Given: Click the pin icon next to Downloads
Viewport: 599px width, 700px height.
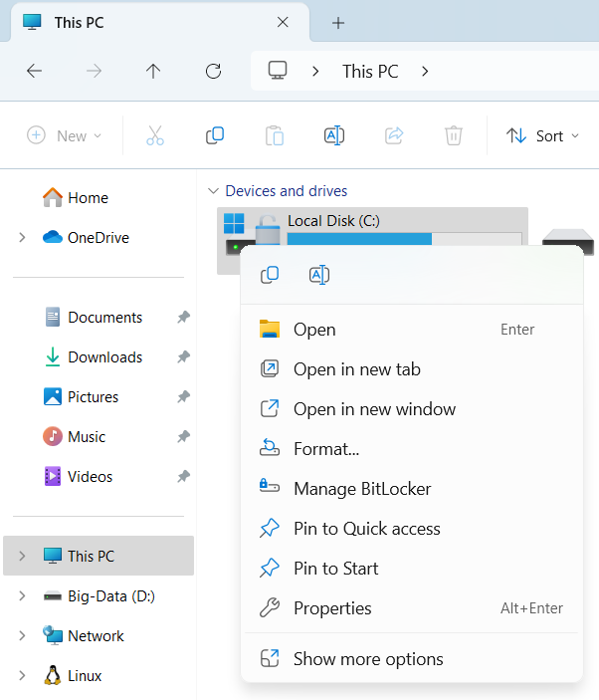Looking at the screenshot, I should point(183,357).
